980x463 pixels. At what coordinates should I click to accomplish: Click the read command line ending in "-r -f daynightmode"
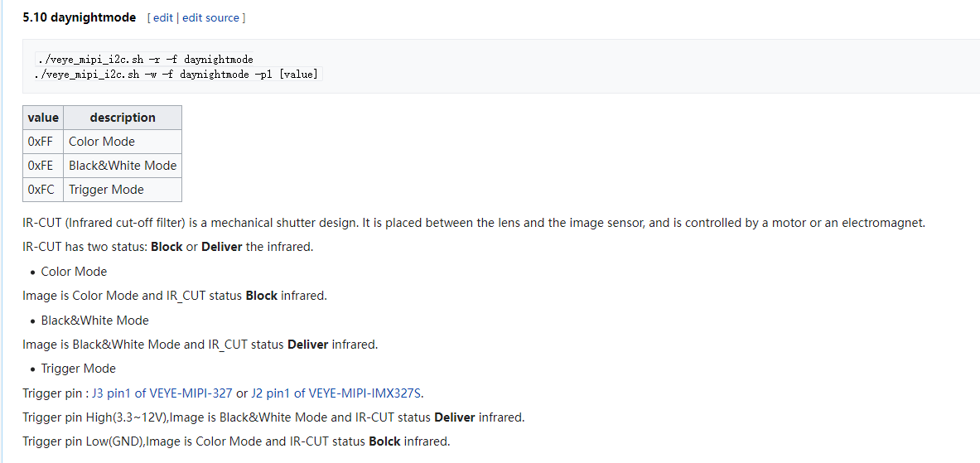coord(145,60)
